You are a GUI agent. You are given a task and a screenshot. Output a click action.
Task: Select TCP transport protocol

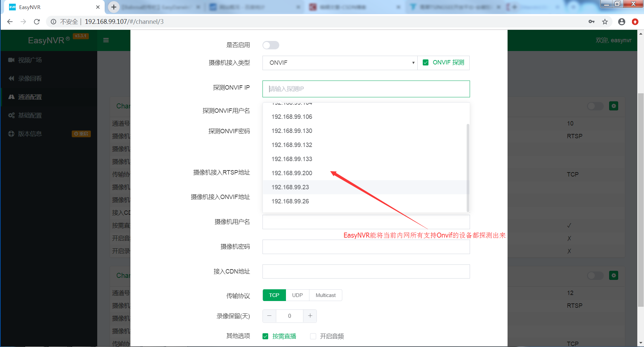(274, 295)
